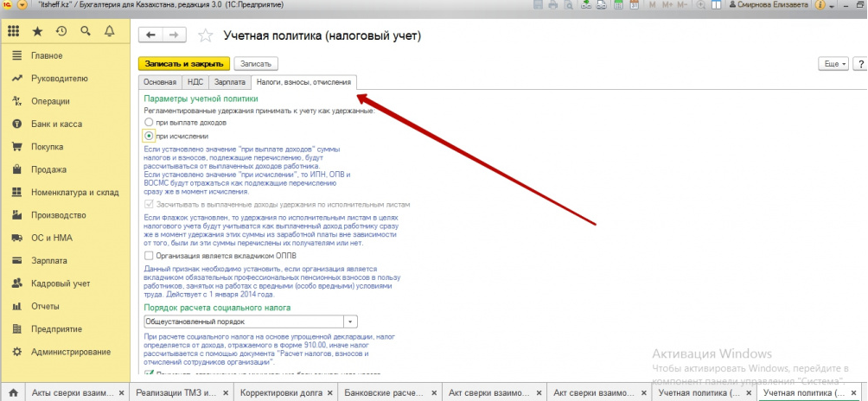The width and height of the screenshot is (868, 401).
Task: Click the "Записать" button
Action: click(255, 64)
